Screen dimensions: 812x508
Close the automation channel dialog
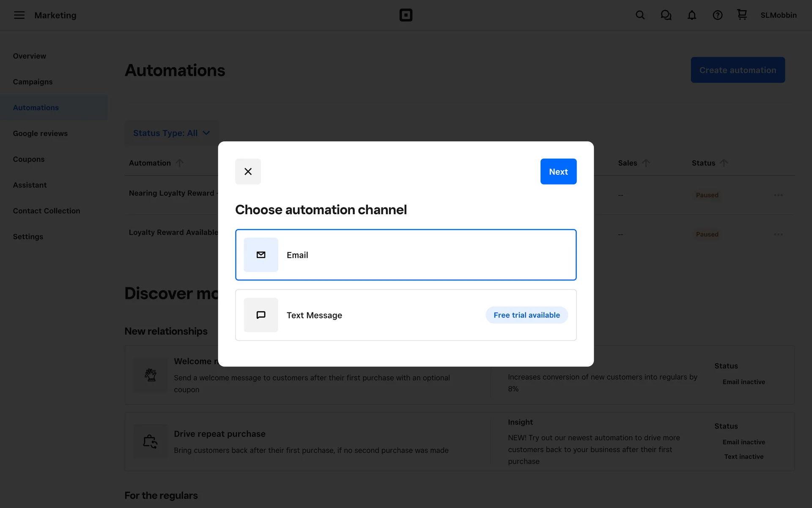[248, 171]
